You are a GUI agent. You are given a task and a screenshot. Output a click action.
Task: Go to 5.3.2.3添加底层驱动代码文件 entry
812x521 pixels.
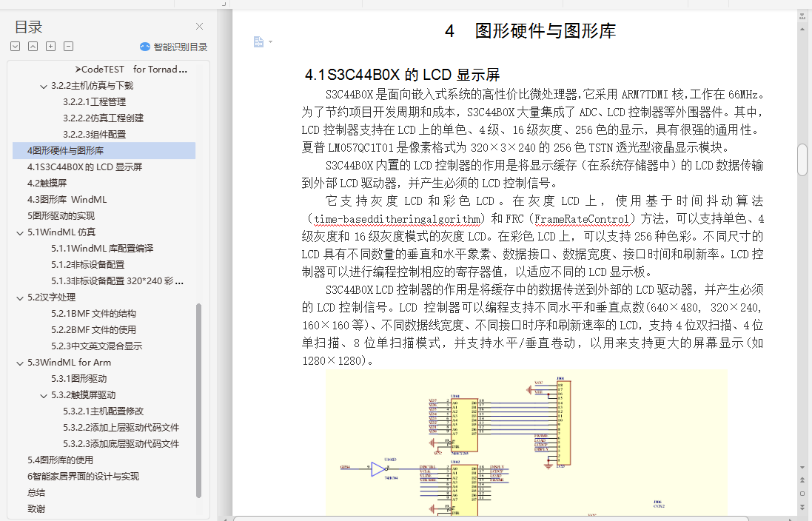pyautogui.click(x=121, y=444)
